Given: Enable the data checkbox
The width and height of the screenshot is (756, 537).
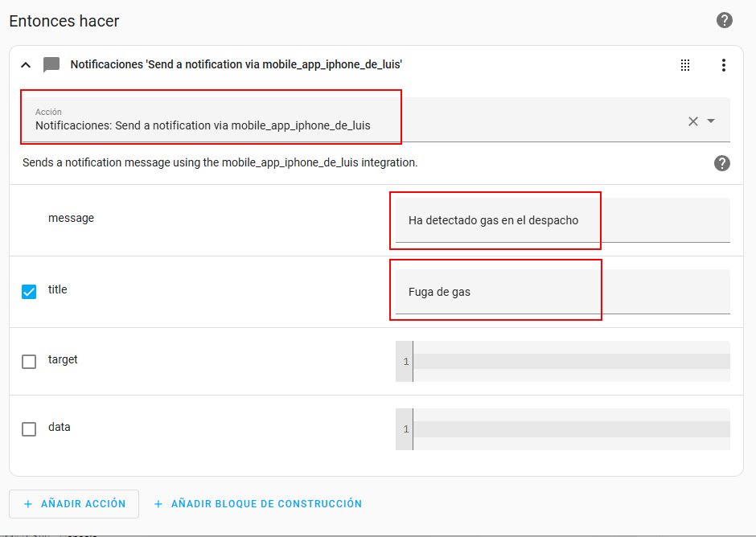Looking at the screenshot, I should click(x=29, y=429).
